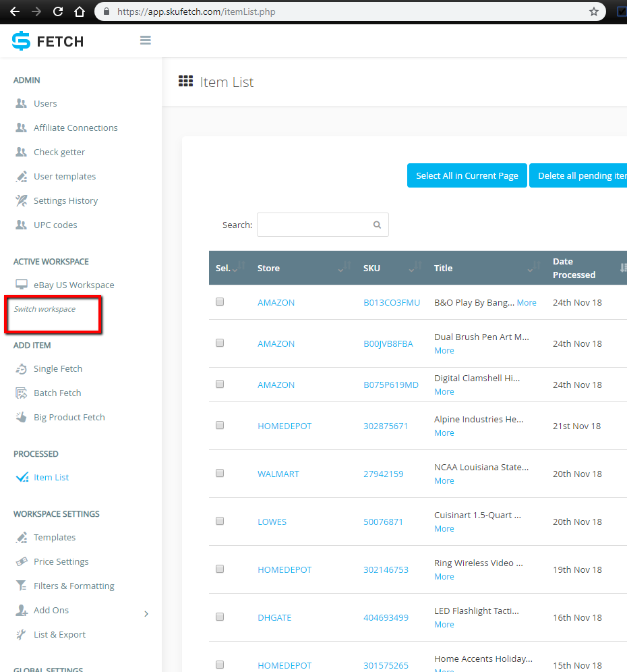The image size is (627, 672).
Task: Check the box for SKU 301575265
Action: [x=220, y=665]
